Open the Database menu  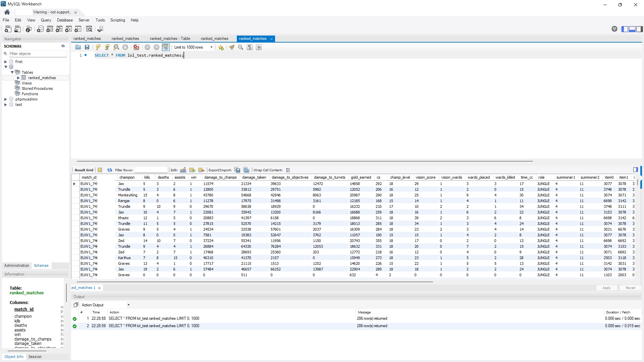[x=65, y=20]
